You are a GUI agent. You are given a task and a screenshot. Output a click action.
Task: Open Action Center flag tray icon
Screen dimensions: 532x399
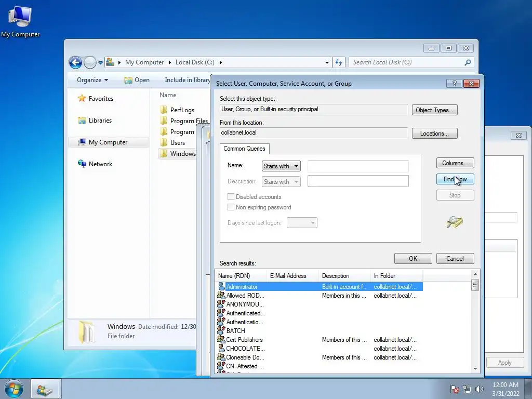coord(455,389)
